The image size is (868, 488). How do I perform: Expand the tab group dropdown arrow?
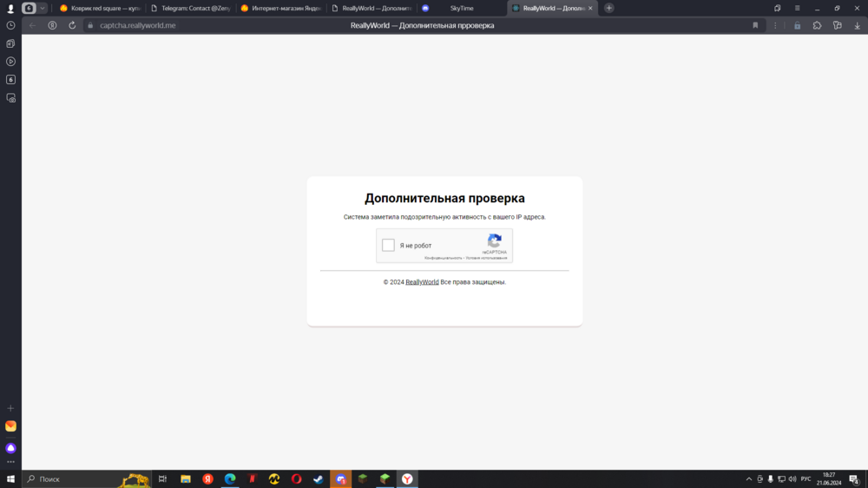(42, 9)
